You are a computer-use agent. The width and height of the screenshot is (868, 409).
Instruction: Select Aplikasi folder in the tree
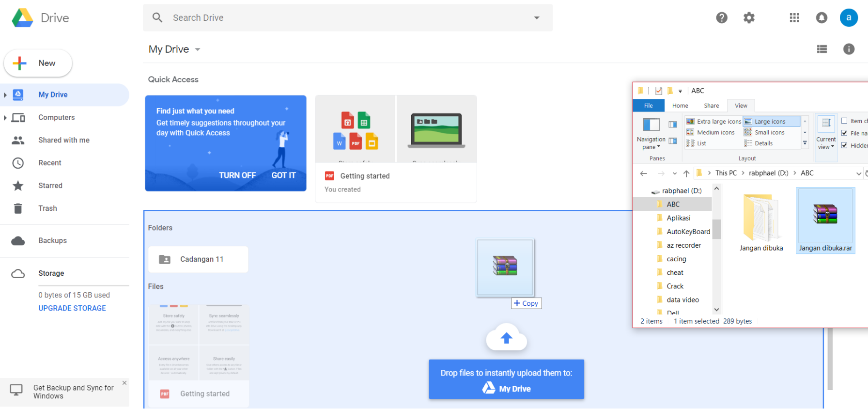click(x=678, y=218)
